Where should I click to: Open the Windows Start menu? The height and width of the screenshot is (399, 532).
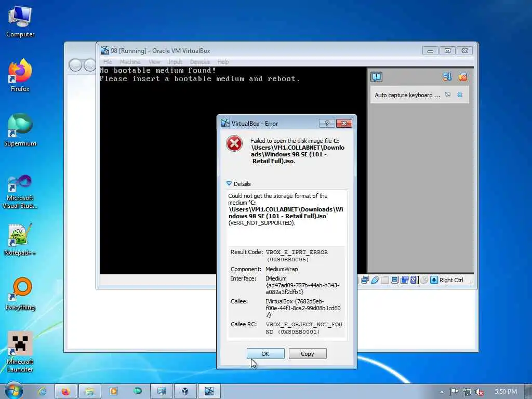point(14,391)
